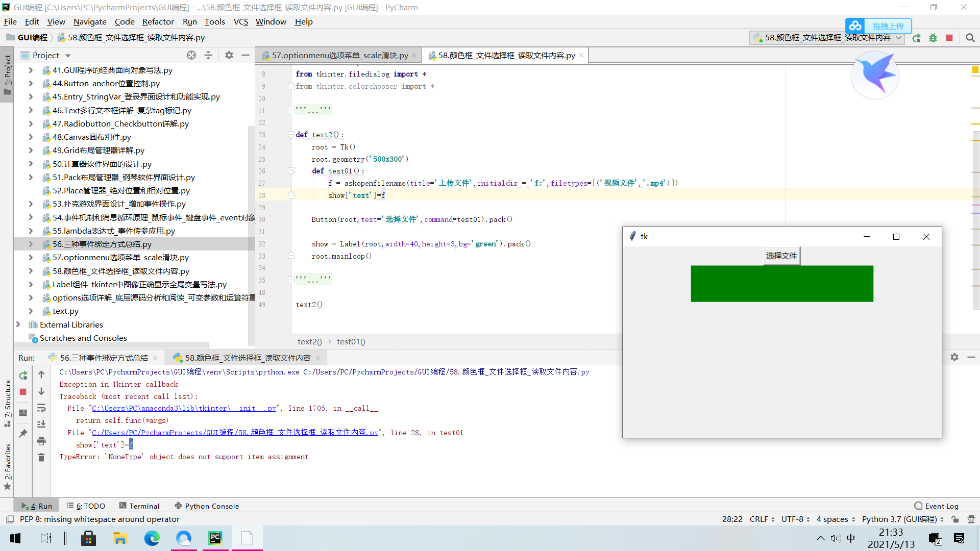Open Task View on taskbar
This screenshot has height=551, width=980.
coord(46,538)
